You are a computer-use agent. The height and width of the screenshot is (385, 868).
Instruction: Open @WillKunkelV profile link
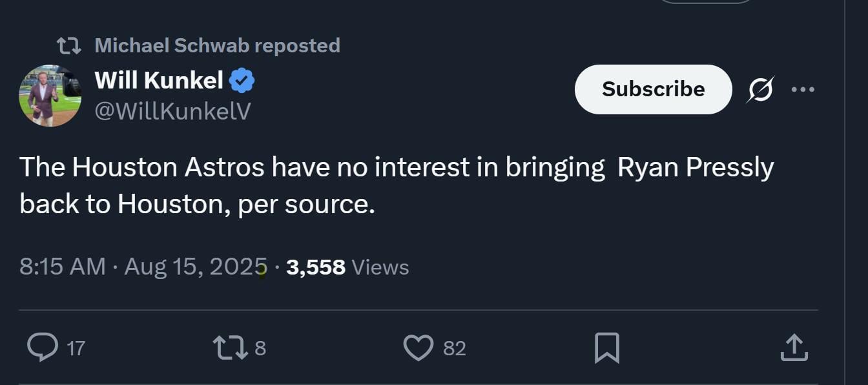pyautogui.click(x=173, y=110)
